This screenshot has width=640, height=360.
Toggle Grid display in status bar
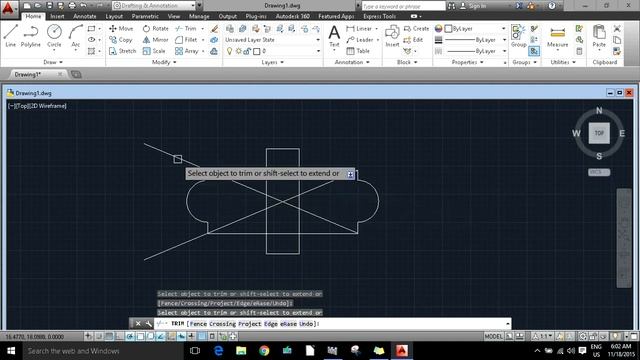[x=109, y=336]
